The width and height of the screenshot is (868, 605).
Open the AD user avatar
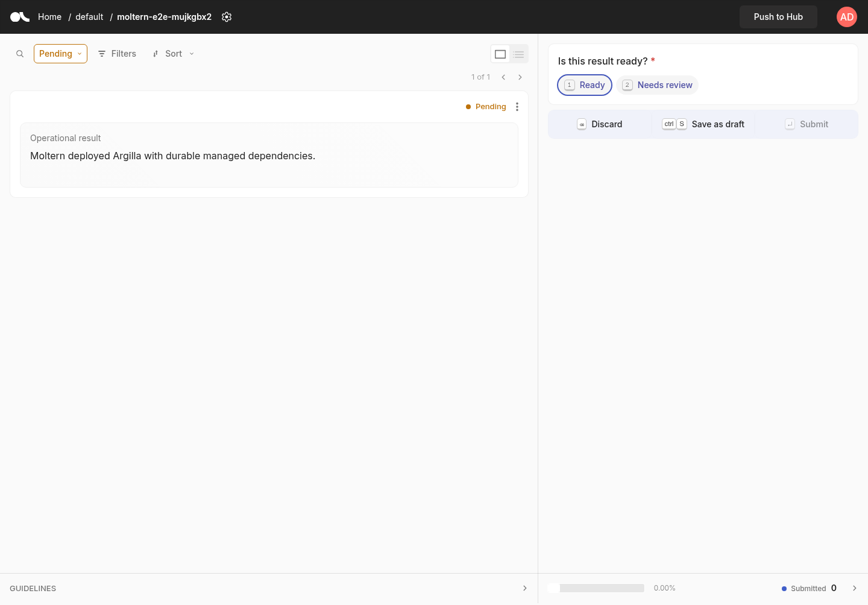pos(847,17)
